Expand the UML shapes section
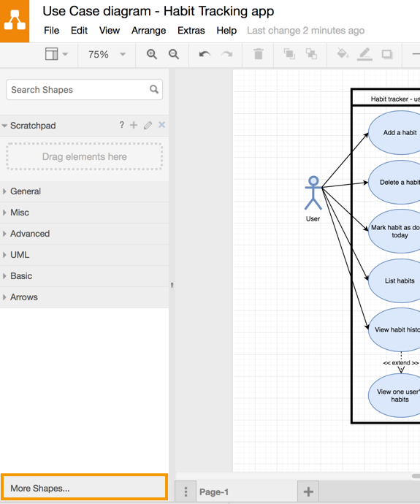The height and width of the screenshot is (504, 420). 84,255
